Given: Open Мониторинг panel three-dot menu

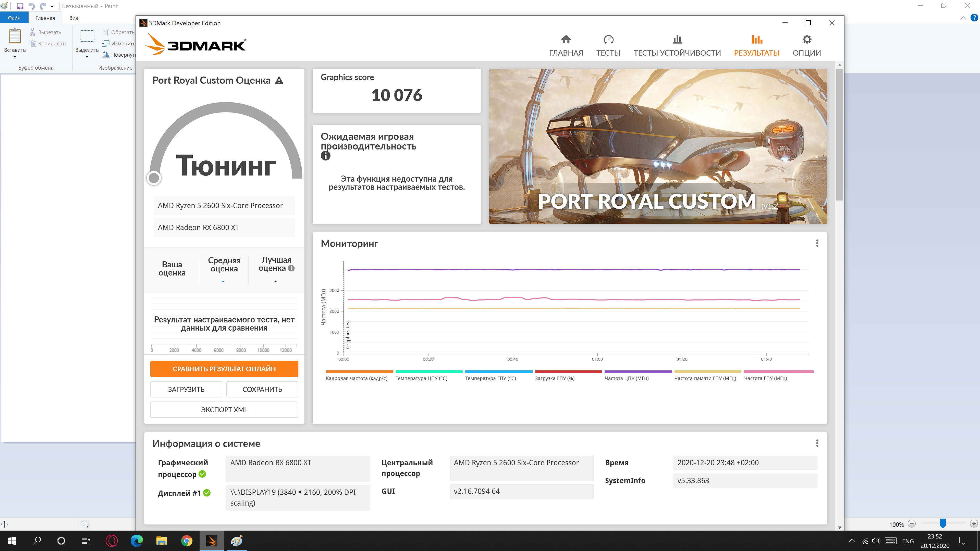Looking at the screenshot, I should tap(817, 243).
